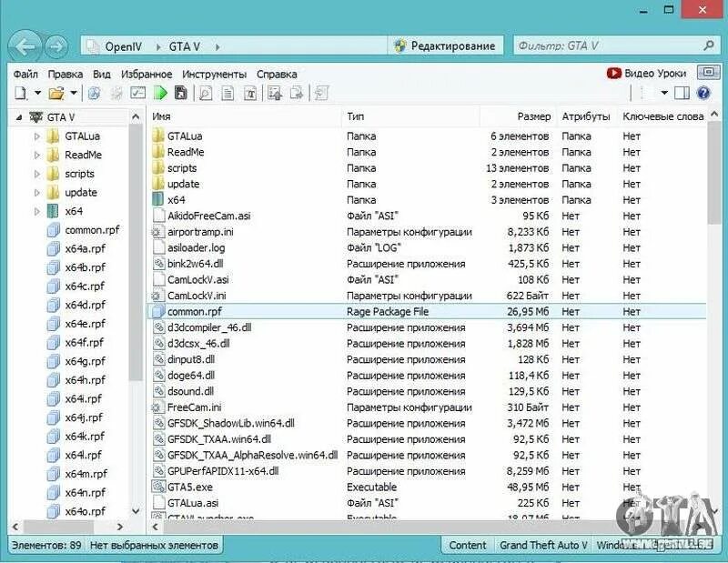Click the tree panel horizontal scrollbar right arrow
Screen dimensions: 728x563
click(x=120, y=527)
